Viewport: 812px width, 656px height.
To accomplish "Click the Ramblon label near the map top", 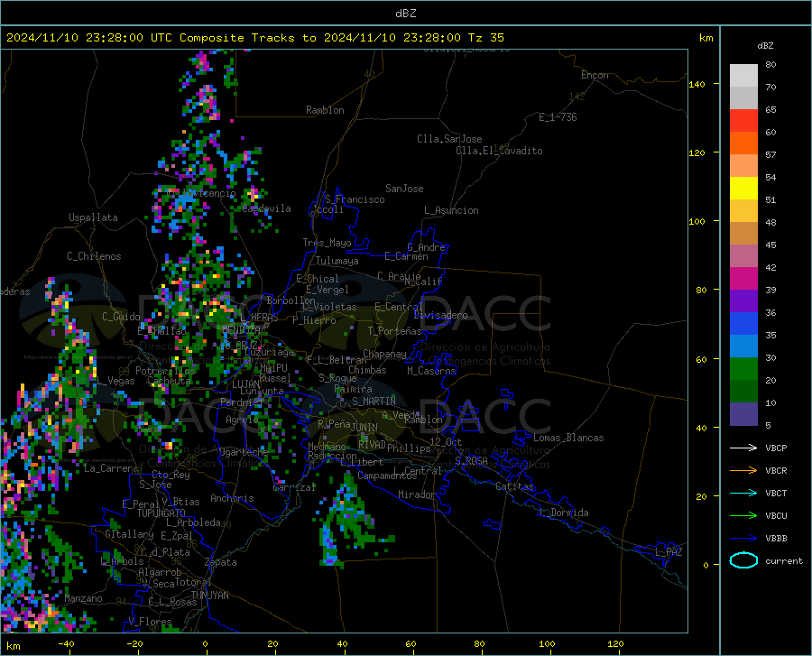I will [x=325, y=110].
